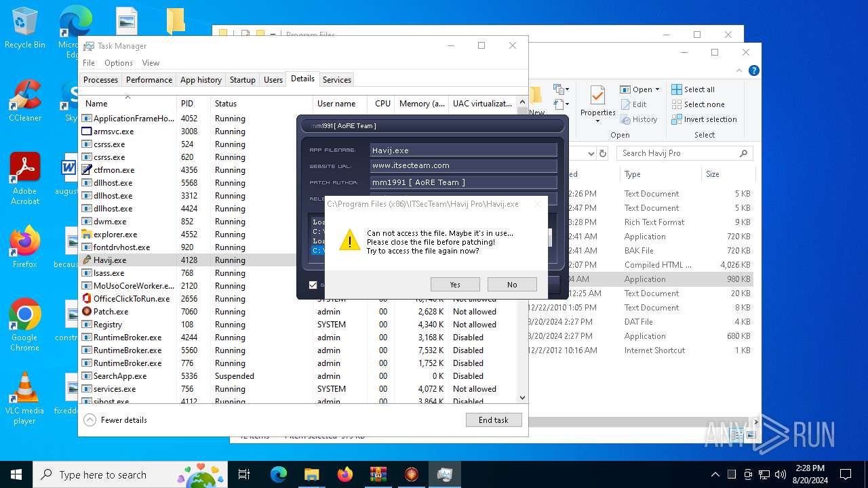Click the Website URL field in patcher
The image size is (868, 488).
[x=463, y=165]
